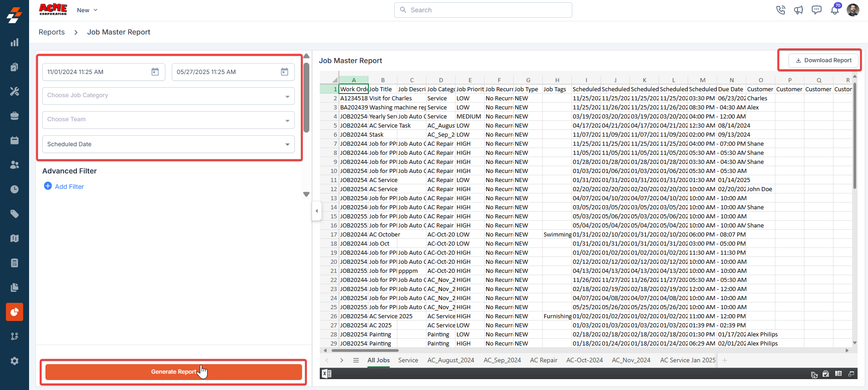The width and height of the screenshot is (868, 390).
Task: Click the next sheet arrow
Action: pos(342,360)
